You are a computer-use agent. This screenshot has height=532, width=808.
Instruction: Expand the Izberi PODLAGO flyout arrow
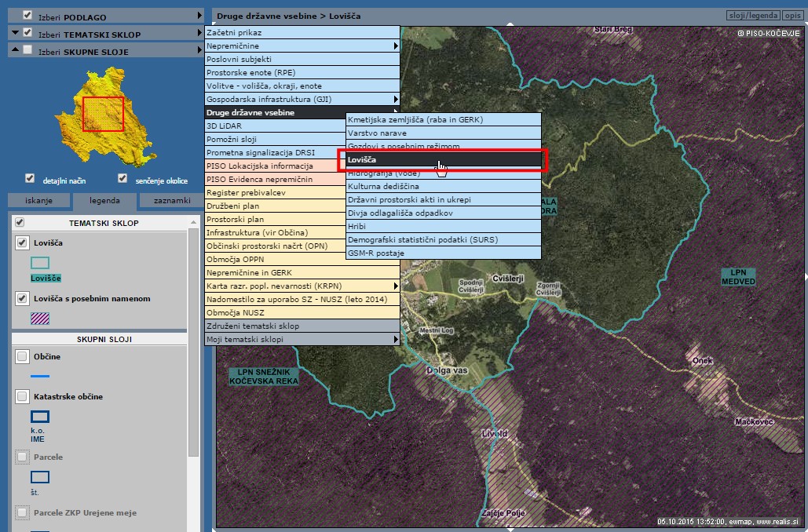click(199, 16)
